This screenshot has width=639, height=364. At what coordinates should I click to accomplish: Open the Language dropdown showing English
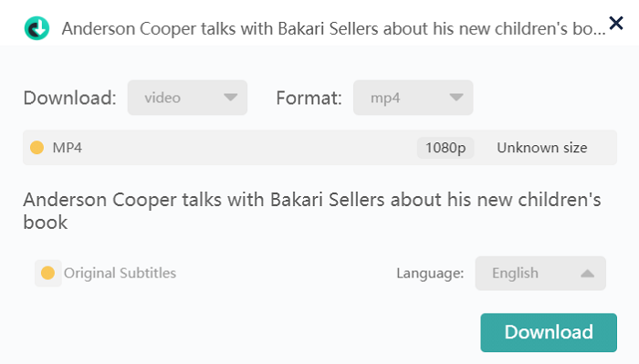click(540, 273)
